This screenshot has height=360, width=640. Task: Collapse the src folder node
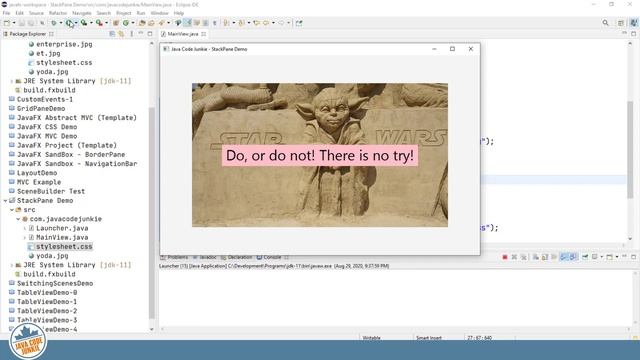click(x=12, y=210)
